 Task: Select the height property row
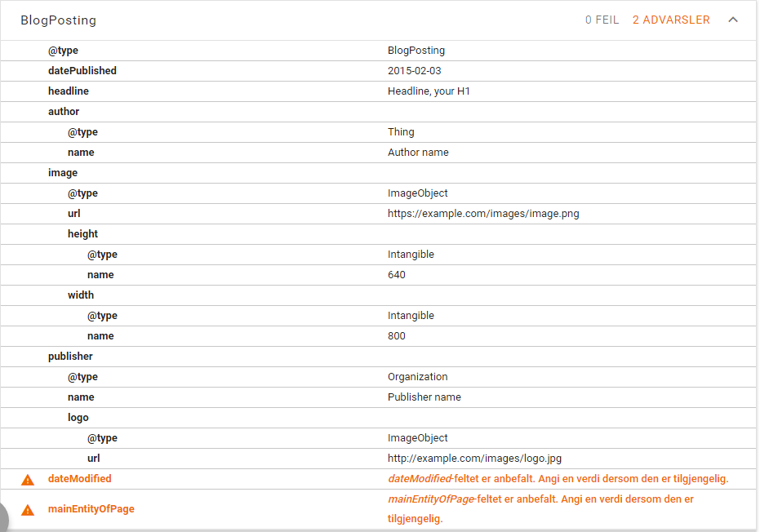pyautogui.click(x=82, y=234)
